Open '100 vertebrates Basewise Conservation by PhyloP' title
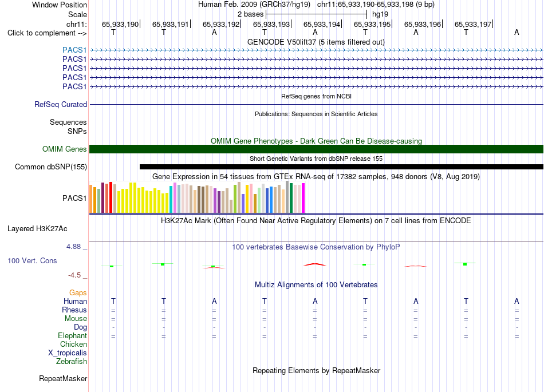This screenshot has height=392, width=544. [x=316, y=247]
